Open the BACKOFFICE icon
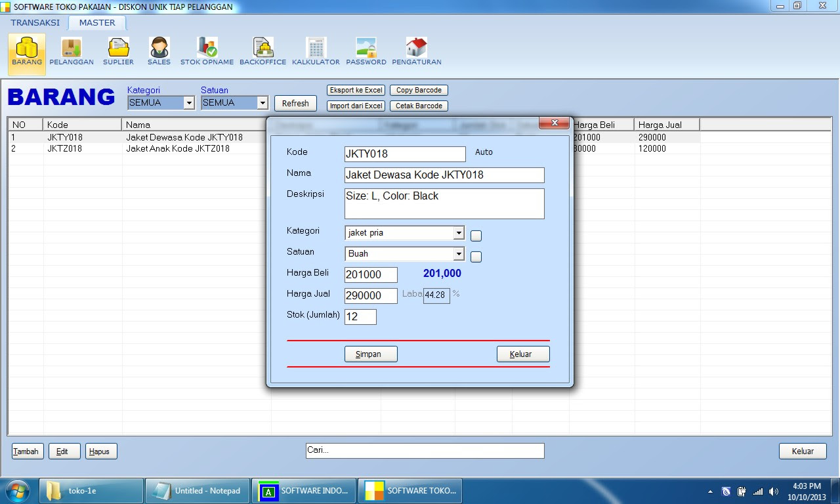Screen dimensions: 840x504 click(262, 52)
